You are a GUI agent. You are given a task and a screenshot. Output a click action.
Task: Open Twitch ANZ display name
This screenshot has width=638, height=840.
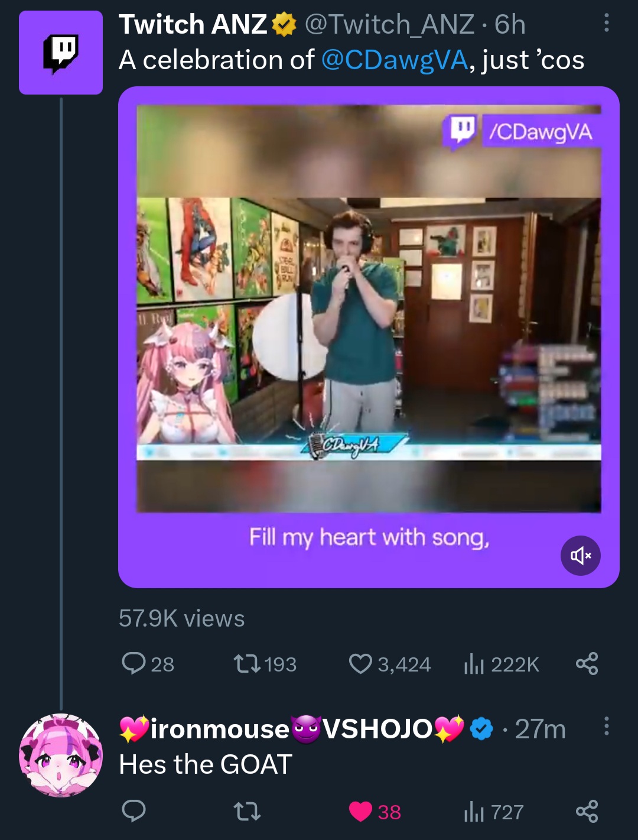point(193,24)
